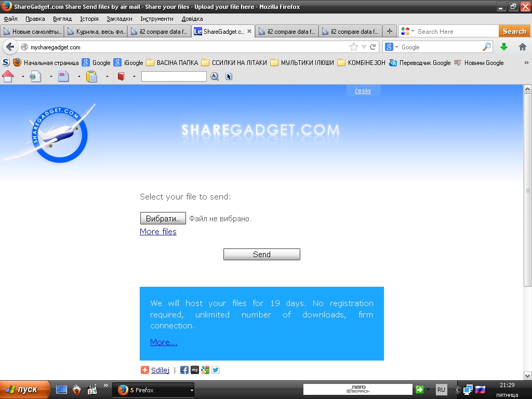Click the page with cursor toolbar icon
The height and width of the screenshot is (399, 532).
[x=229, y=76]
